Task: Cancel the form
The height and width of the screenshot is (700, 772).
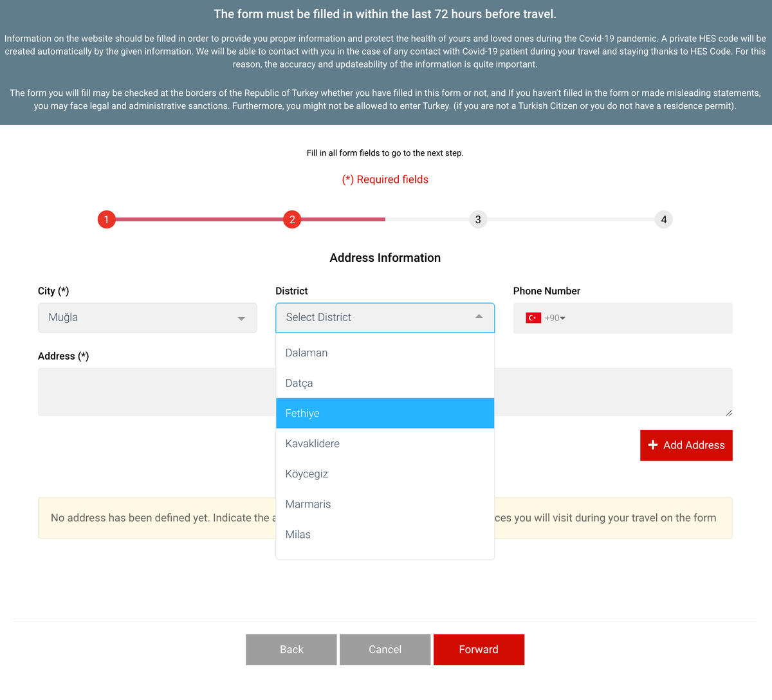Action: [x=385, y=650]
